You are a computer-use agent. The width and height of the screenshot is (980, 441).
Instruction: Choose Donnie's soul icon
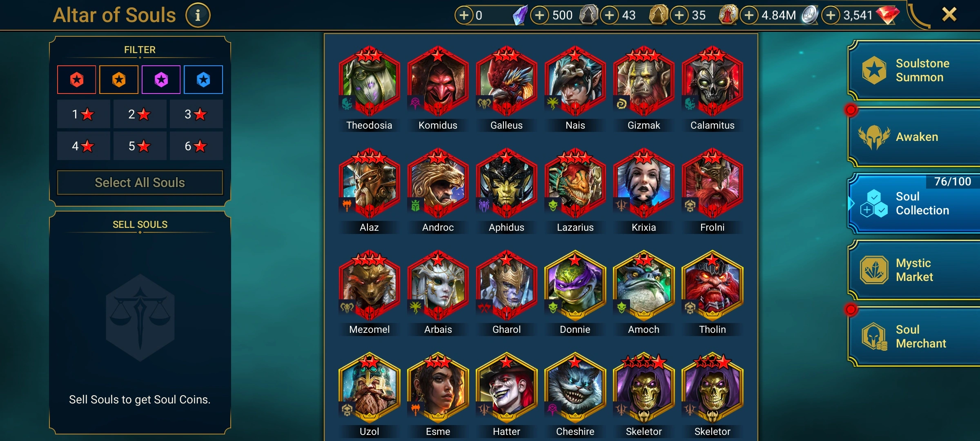[575, 286]
